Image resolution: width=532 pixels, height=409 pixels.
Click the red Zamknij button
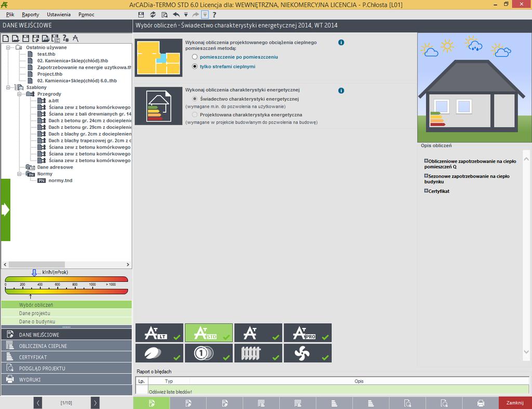coord(515,403)
